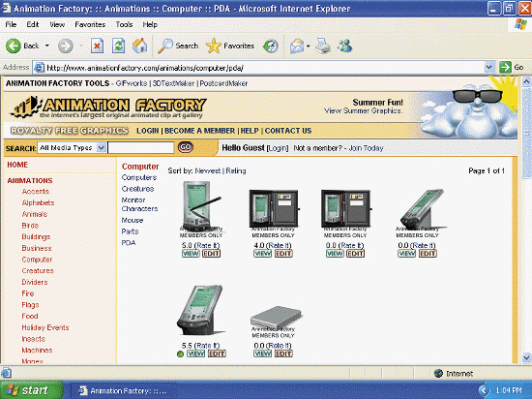Open the Help menu
This screenshot has height=399, width=532.
[150, 24]
